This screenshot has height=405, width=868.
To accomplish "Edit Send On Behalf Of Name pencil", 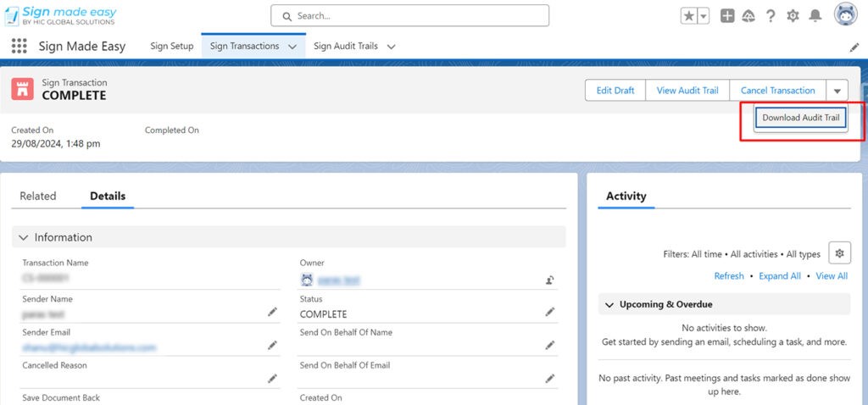I will (x=549, y=345).
